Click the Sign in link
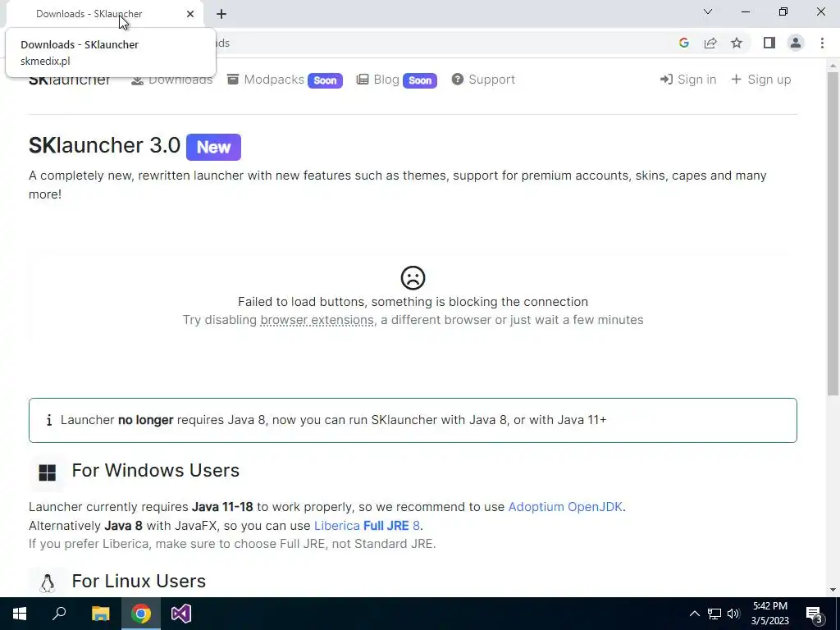Screen dimensions: 840x630 (688, 80)
